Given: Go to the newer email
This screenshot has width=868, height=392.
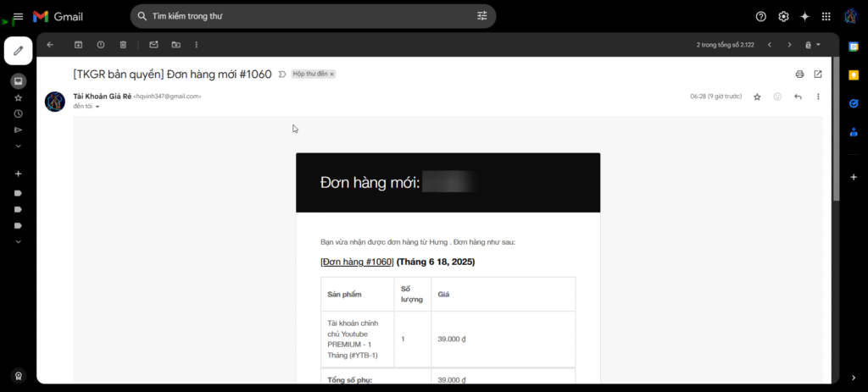Looking at the screenshot, I should point(770,45).
